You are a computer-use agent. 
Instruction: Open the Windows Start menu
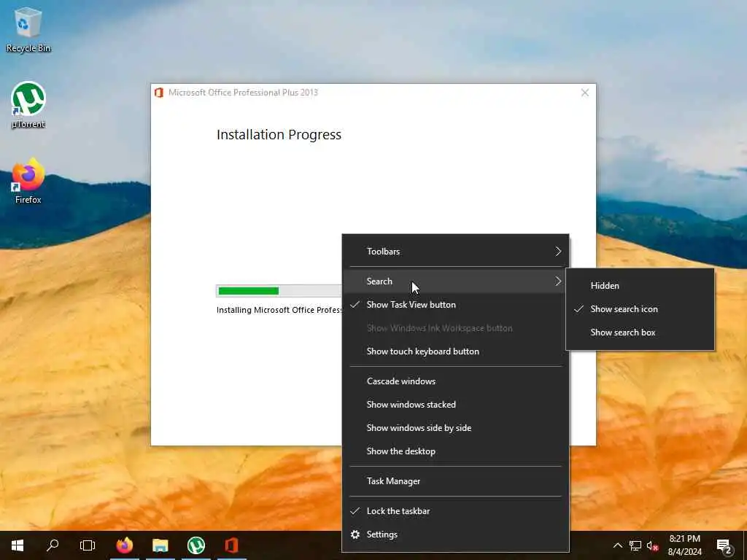[x=18, y=545]
